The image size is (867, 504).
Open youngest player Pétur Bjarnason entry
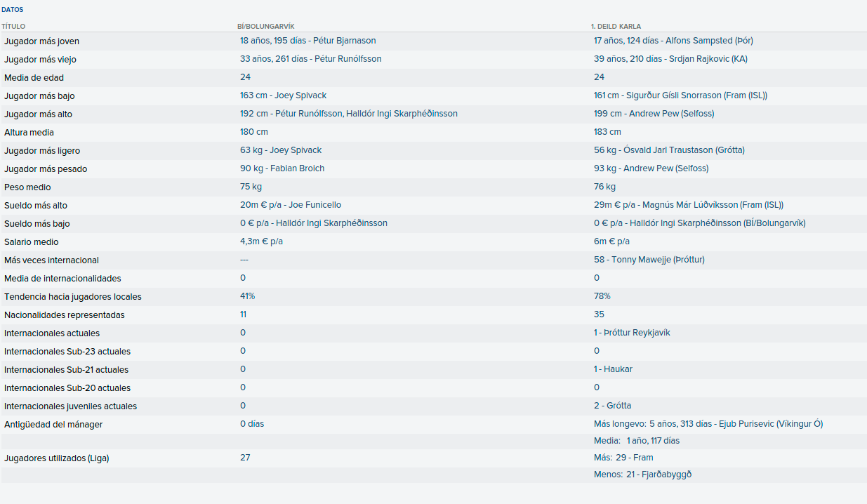click(308, 41)
